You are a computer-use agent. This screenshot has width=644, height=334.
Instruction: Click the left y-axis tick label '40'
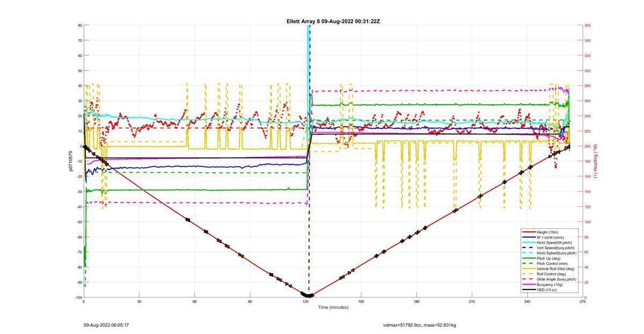pos(80,86)
